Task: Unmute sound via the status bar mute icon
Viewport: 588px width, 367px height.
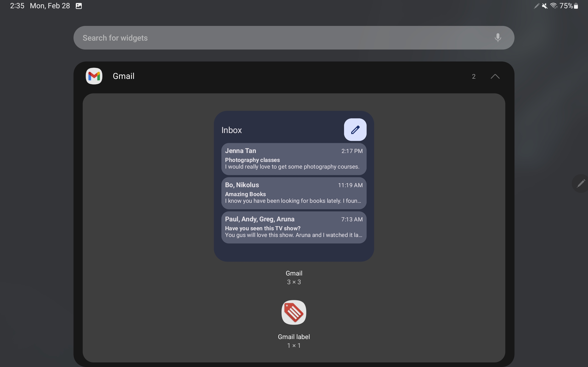Action: click(x=545, y=6)
